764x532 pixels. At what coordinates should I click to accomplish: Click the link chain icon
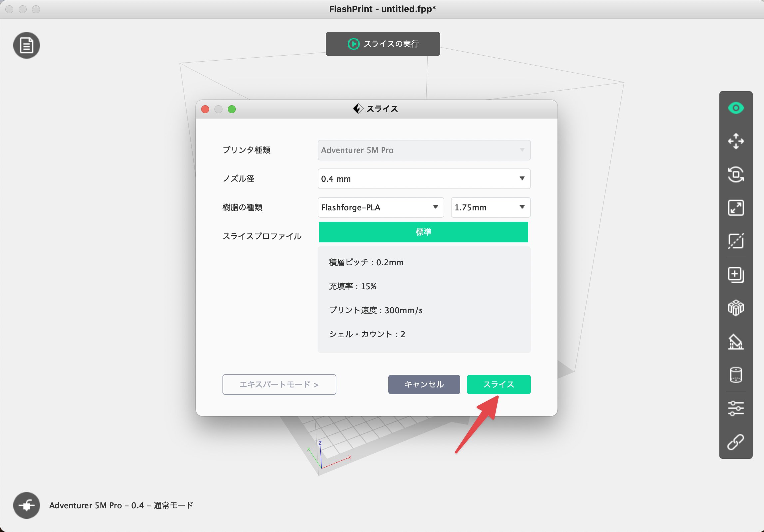[x=736, y=442]
